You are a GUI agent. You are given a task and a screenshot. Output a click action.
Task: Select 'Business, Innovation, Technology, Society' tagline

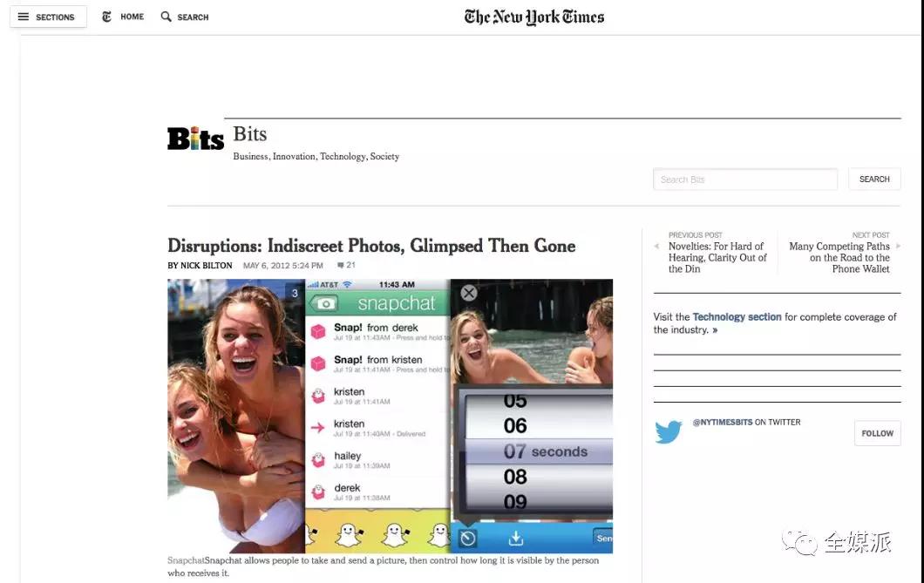tap(316, 157)
